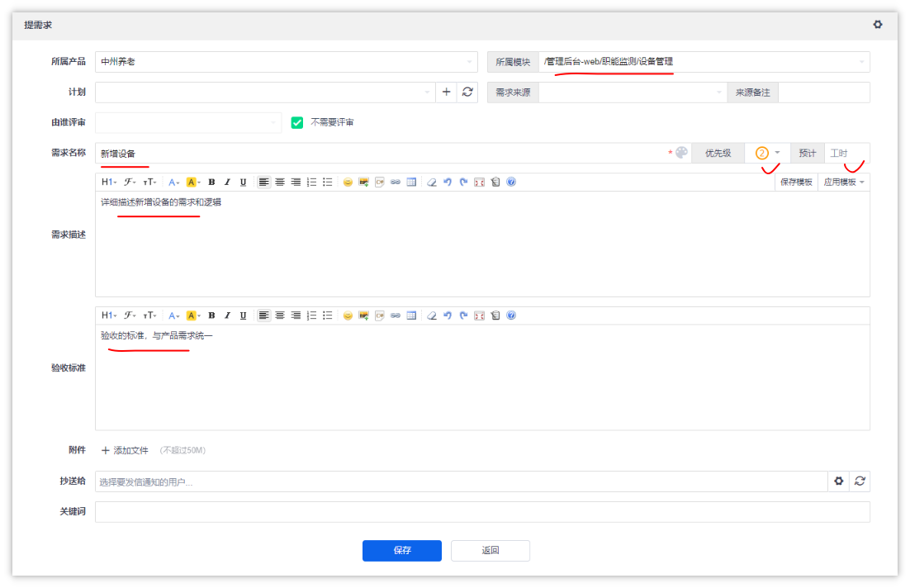Refresh the 抄送给 user list
The height and width of the screenshot is (588, 910).
pos(860,481)
